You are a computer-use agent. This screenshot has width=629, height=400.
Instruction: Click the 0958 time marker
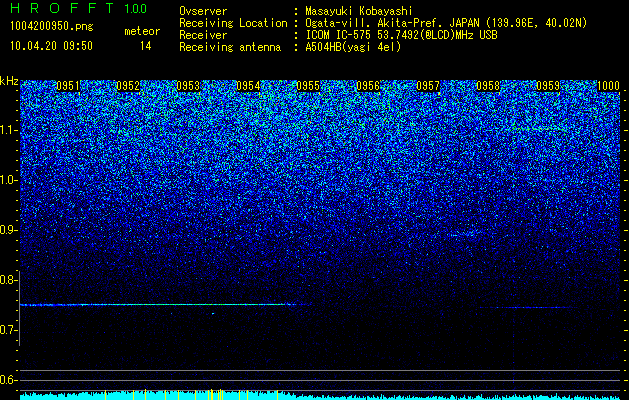click(488, 86)
